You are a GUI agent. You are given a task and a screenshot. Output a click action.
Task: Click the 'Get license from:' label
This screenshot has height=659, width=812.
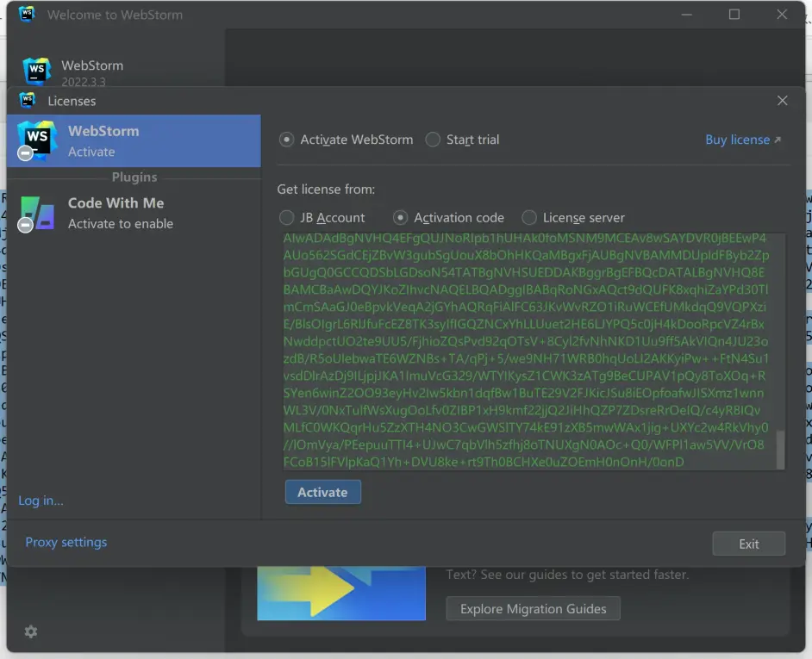pyautogui.click(x=326, y=190)
